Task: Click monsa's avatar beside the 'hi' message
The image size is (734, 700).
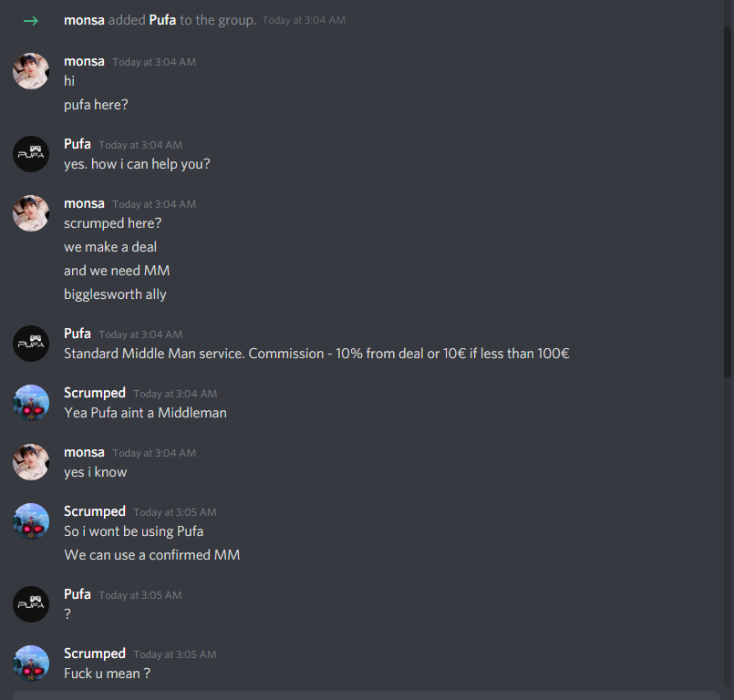Action: click(31, 71)
